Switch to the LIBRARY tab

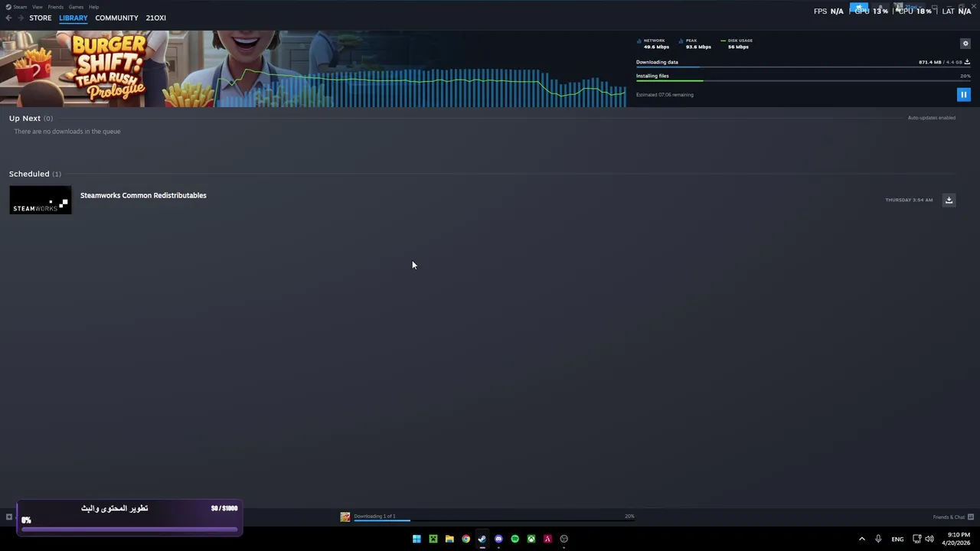click(x=73, y=18)
